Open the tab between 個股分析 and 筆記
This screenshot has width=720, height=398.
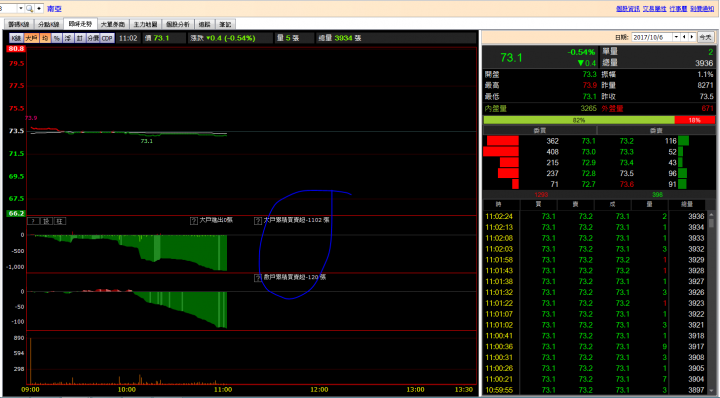coord(204,24)
